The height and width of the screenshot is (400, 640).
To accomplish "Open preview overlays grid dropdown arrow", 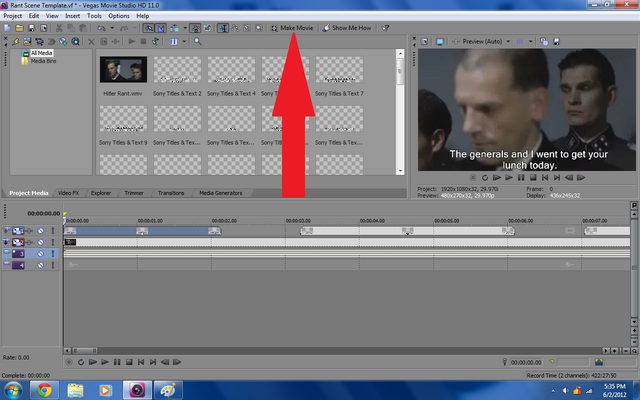I will [531, 42].
